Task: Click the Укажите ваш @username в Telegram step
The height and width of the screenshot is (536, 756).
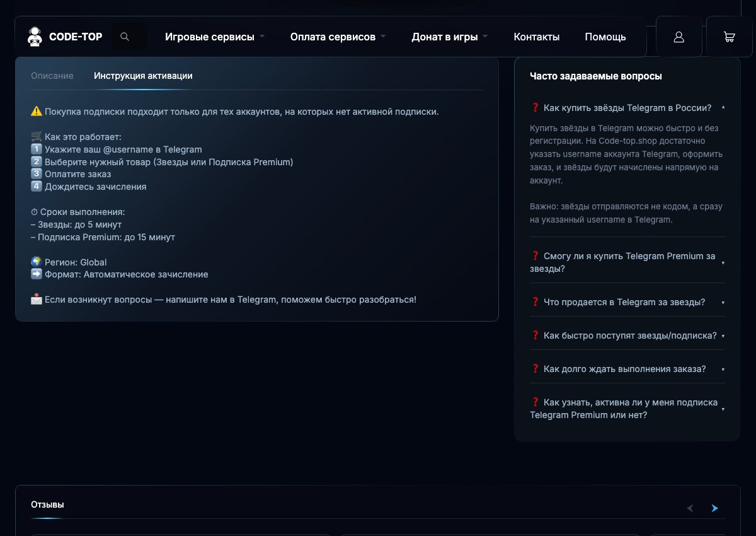Action: 117,149
